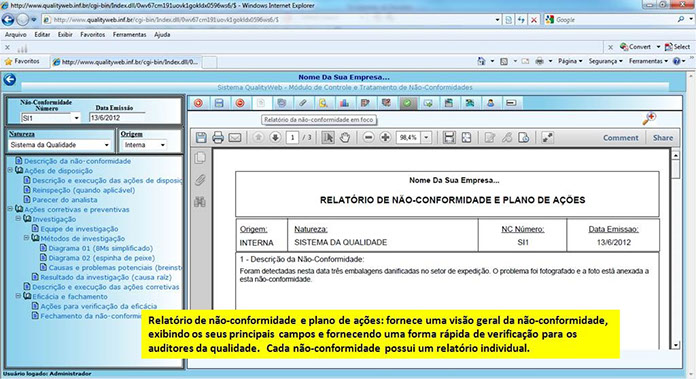This screenshot has height=379, width=696.
Task: Open the Ferramentas menu
Action: click(x=129, y=35)
